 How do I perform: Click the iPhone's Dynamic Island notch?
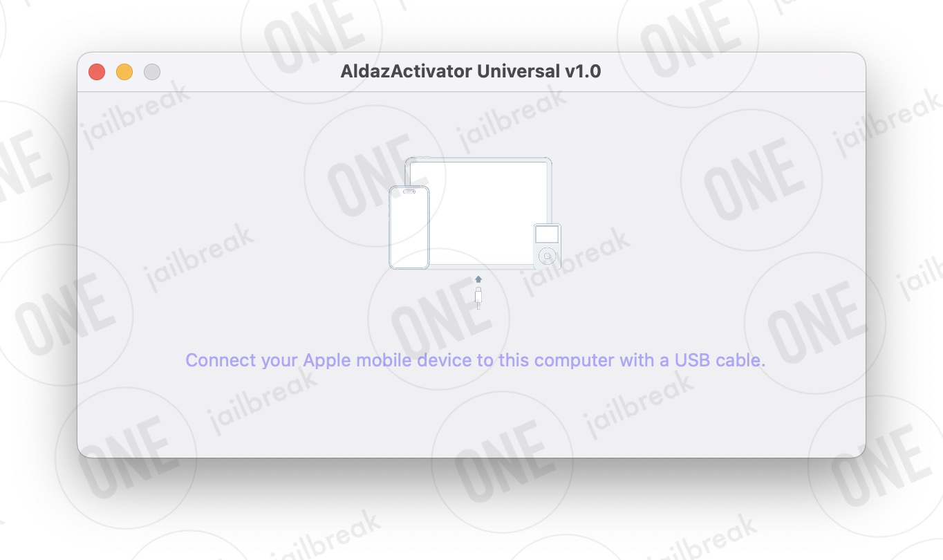tap(409, 192)
